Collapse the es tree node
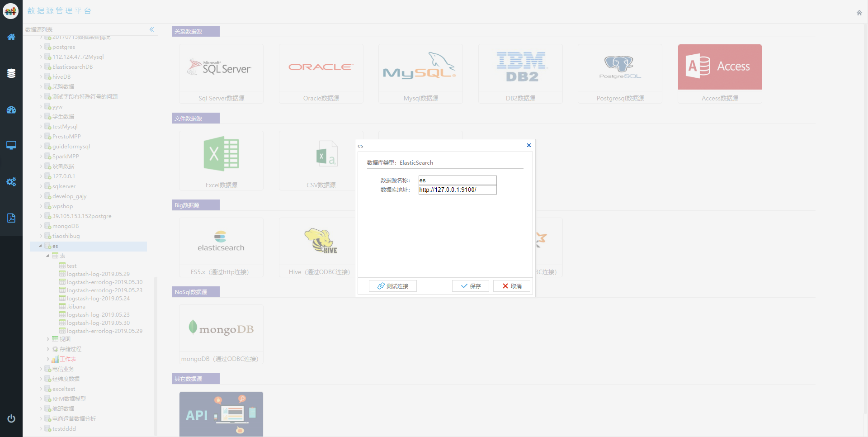This screenshot has height=437, width=868. click(x=41, y=246)
